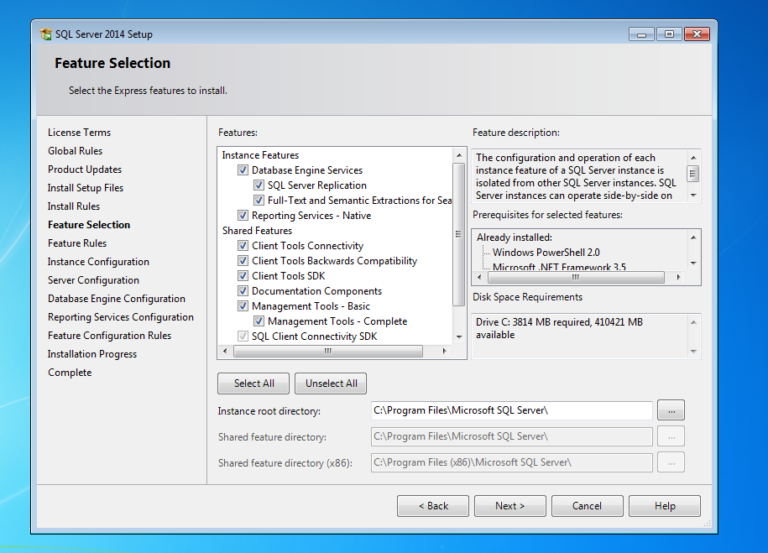This screenshot has height=553, width=768.
Task: Select Shared Features tree node
Action: (257, 231)
